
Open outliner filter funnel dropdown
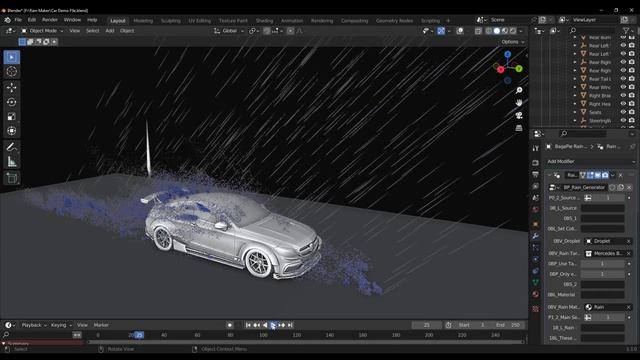point(628,31)
